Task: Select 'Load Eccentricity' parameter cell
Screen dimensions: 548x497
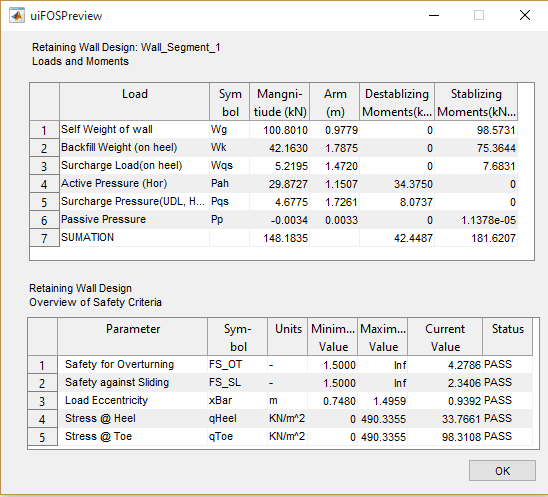Action: click(132, 401)
